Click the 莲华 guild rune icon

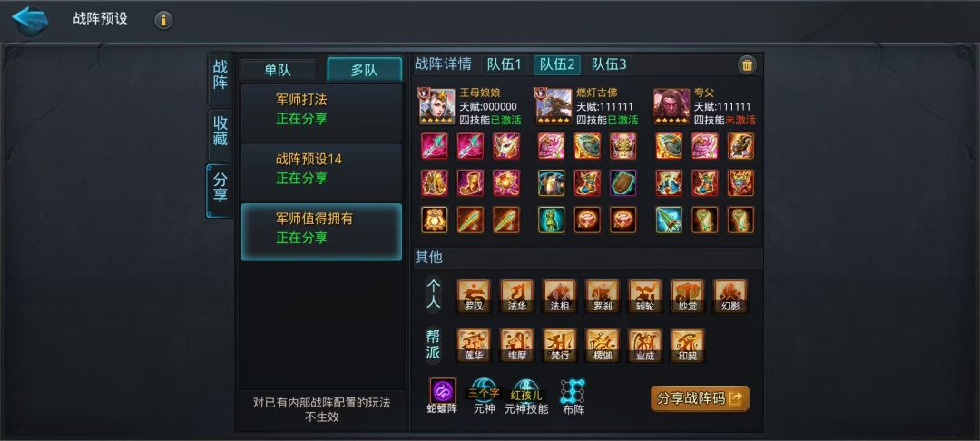(x=473, y=346)
